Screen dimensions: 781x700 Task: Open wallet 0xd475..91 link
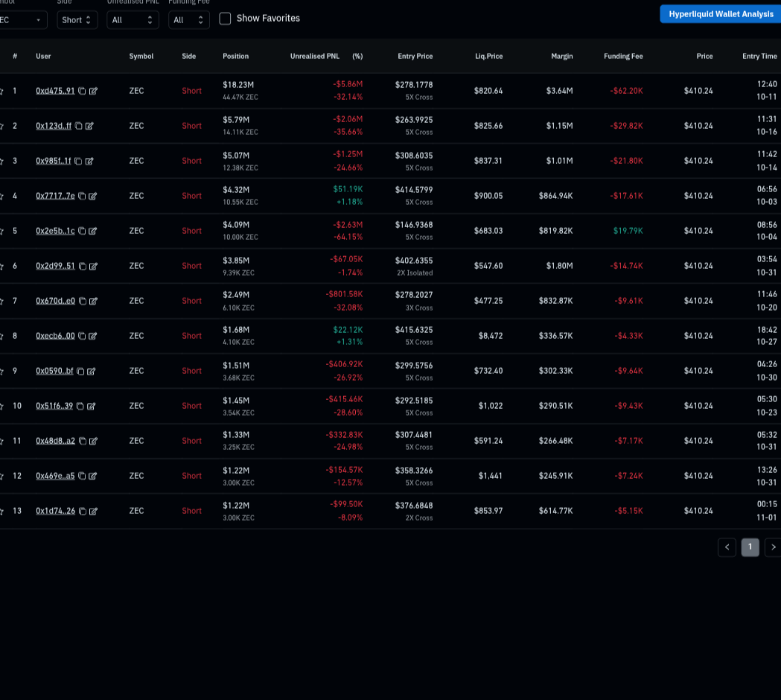[x=55, y=91]
